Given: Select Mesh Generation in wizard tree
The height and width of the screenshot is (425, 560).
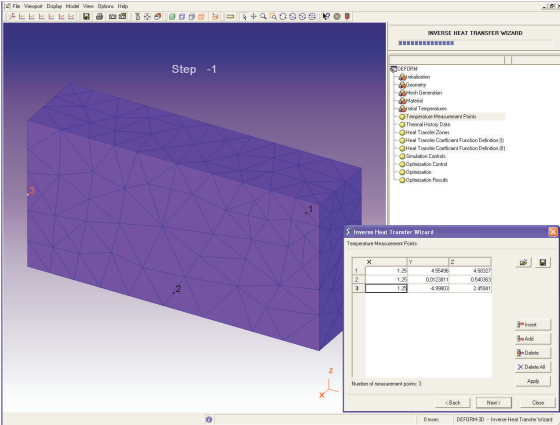Looking at the screenshot, I should click(x=424, y=92).
